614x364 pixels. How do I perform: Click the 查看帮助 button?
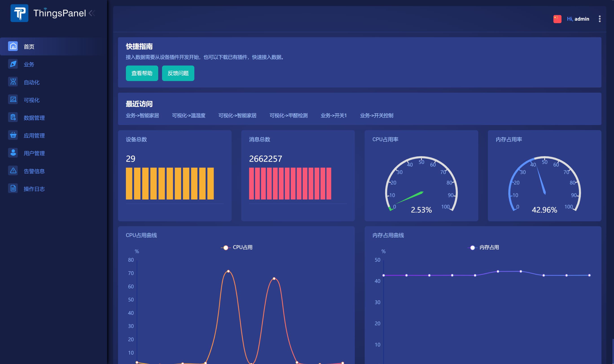pos(142,73)
